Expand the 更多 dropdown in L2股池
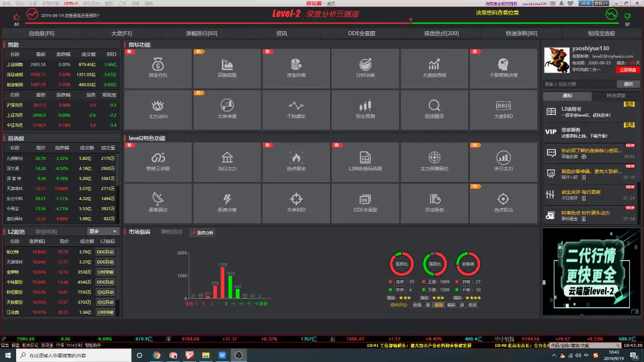Viewport: 644px width, 362px height. 103,231
